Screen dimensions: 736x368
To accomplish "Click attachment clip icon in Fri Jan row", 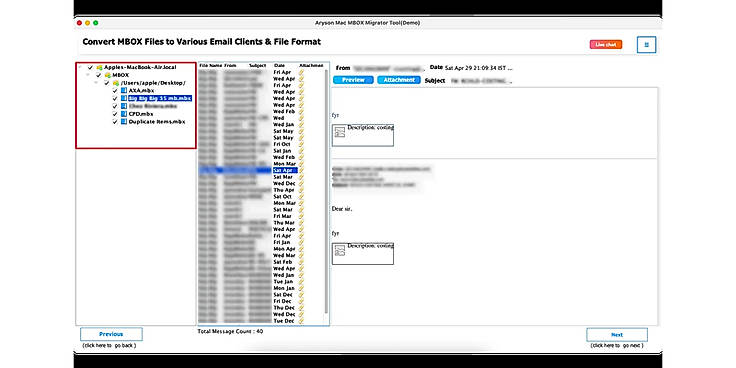I will 301,242.
